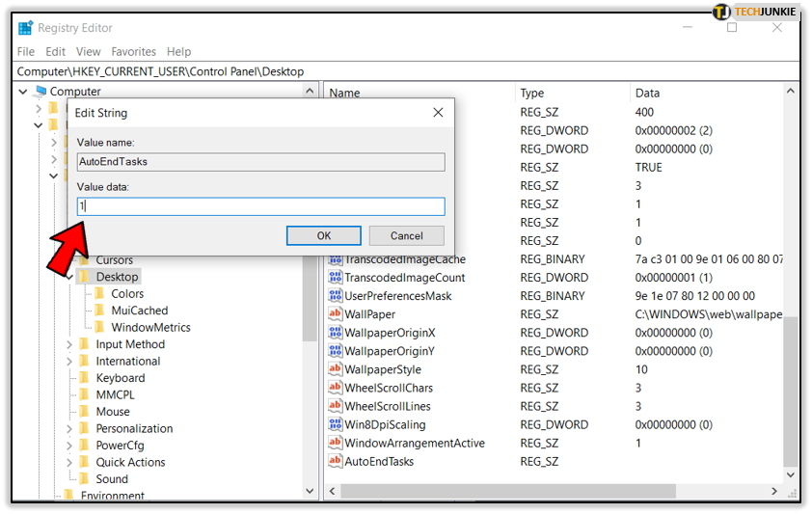812x514 pixels.
Task: Click the data value 0x00000002 (2)
Action: point(674,130)
